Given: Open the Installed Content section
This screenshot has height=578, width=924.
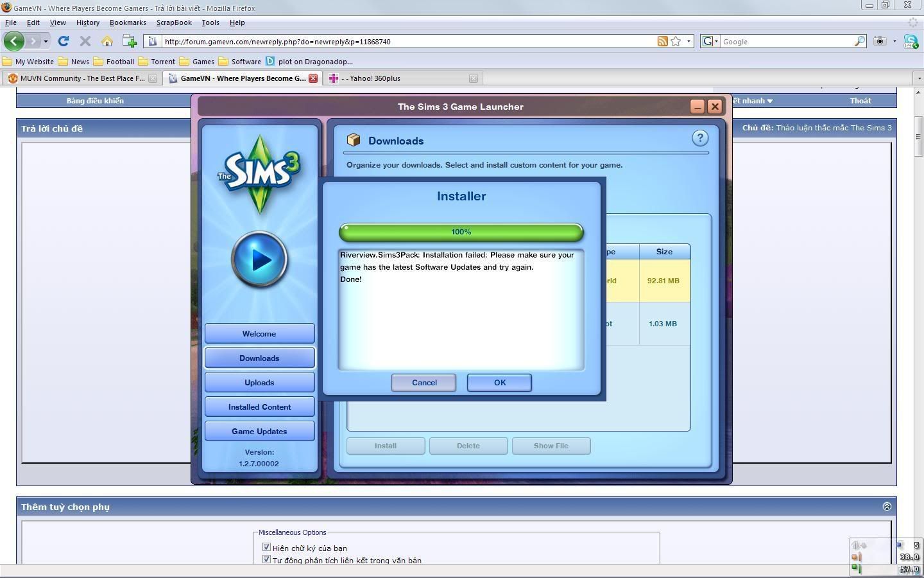Looking at the screenshot, I should point(259,407).
